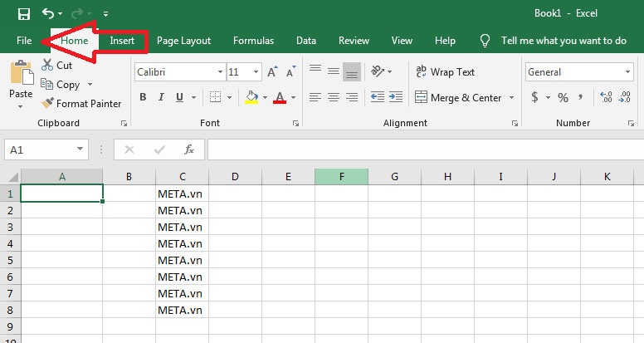Apply red Font Color

coord(280,97)
